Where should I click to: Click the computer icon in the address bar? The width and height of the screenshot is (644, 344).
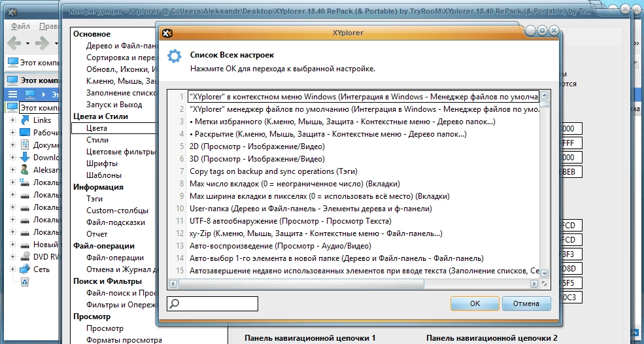click(x=13, y=63)
